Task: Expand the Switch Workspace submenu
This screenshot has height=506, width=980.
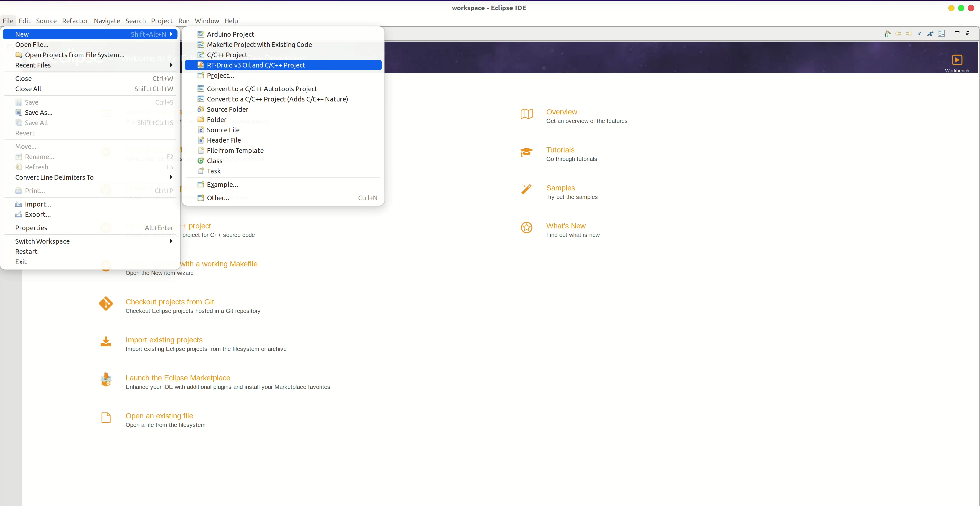Action: [x=90, y=241]
